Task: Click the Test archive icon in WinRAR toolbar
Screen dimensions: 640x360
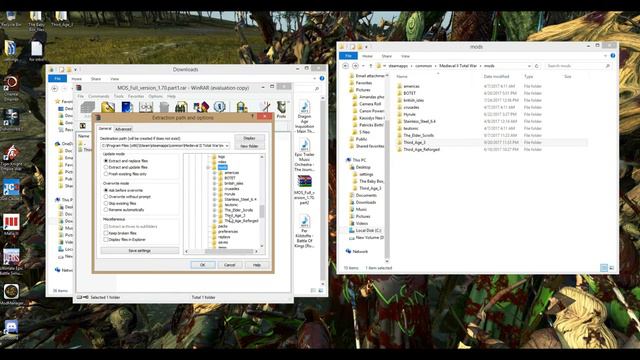Action: [127, 108]
